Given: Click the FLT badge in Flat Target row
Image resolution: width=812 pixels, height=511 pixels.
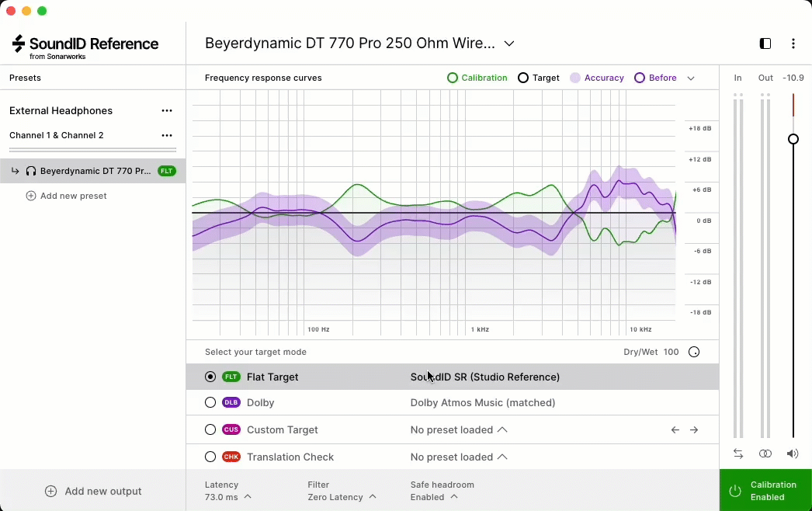Looking at the screenshot, I should [231, 377].
